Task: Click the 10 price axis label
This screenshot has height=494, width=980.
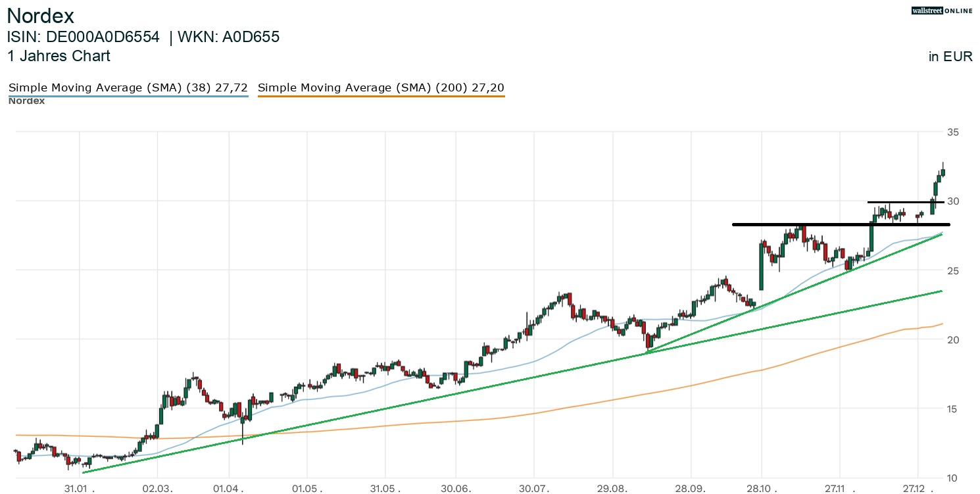Action: (953, 478)
